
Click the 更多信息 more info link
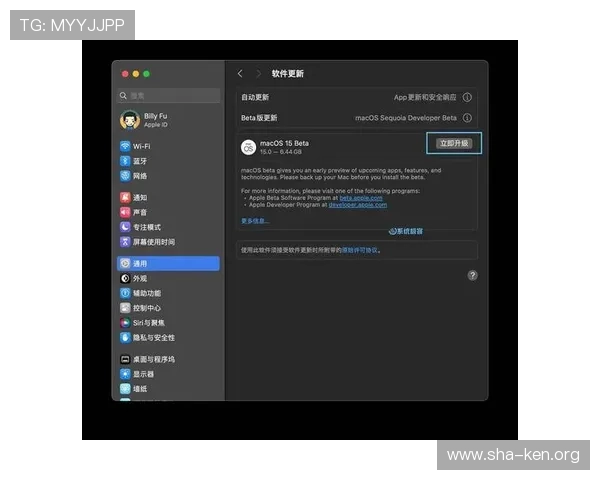(255, 221)
